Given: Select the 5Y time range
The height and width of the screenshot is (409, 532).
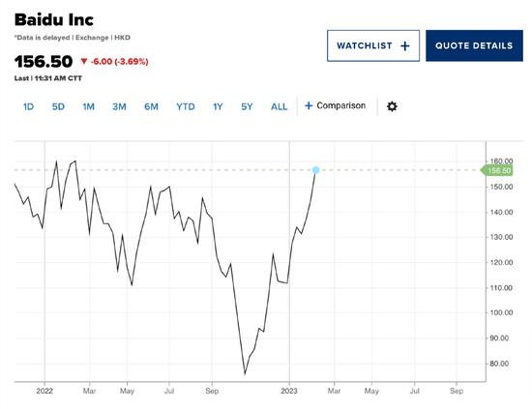Looking at the screenshot, I should pos(247,106).
